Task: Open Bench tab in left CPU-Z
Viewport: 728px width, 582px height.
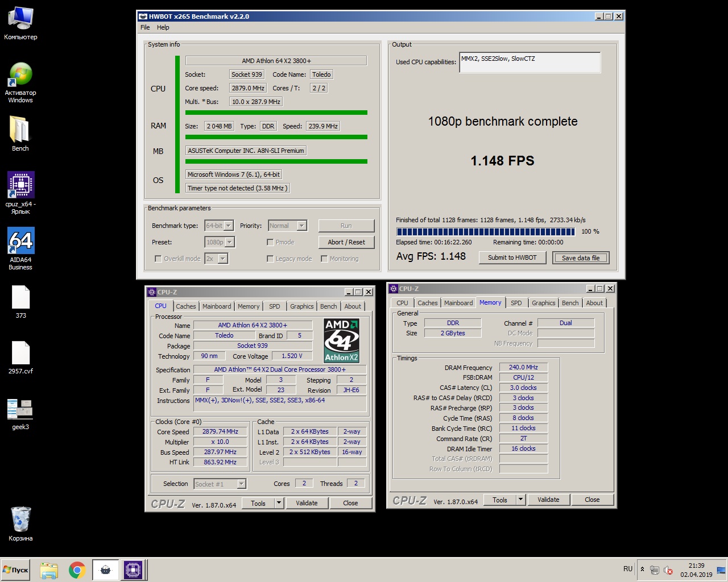Action: (328, 306)
